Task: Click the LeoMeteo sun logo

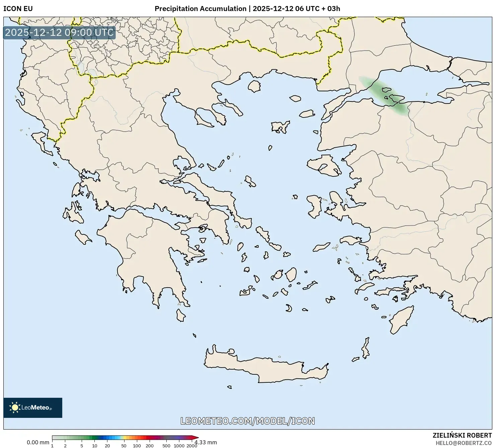Action: pos(15,407)
